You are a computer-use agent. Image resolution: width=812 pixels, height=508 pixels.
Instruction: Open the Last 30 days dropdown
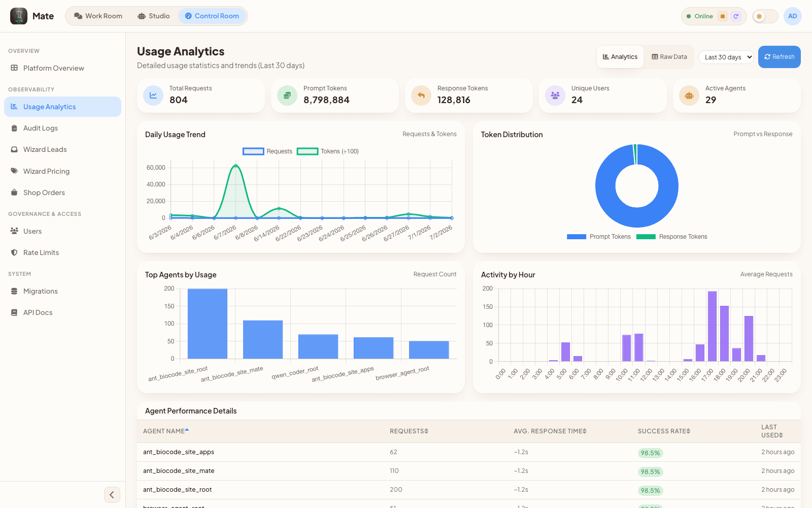coord(728,57)
